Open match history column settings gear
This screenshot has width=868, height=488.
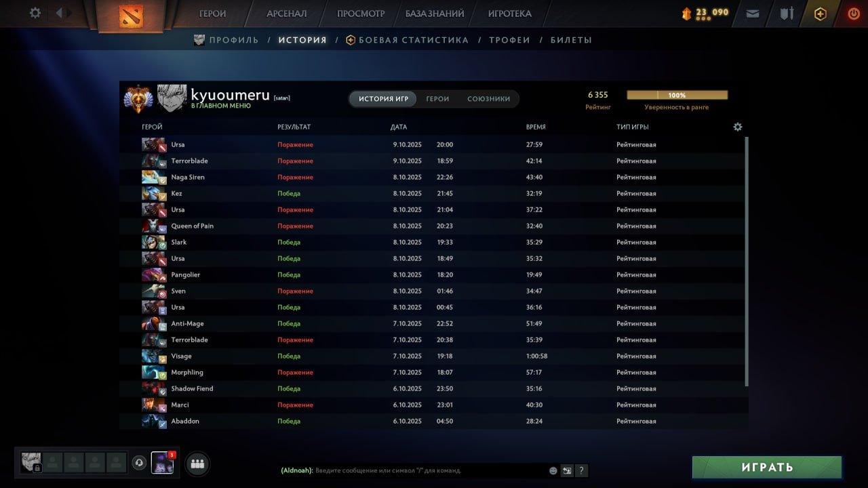[738, 127]
